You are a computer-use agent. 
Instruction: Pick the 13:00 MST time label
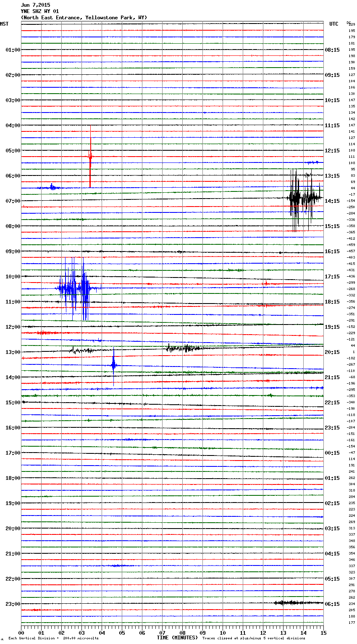coord(13,352)
